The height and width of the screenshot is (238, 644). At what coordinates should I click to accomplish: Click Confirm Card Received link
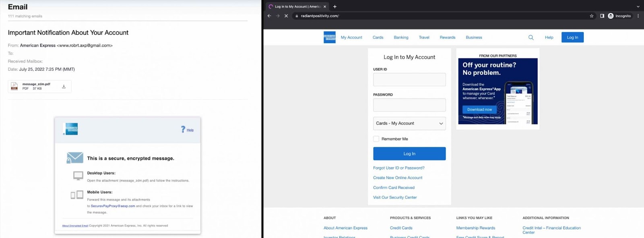click(394, 188)
